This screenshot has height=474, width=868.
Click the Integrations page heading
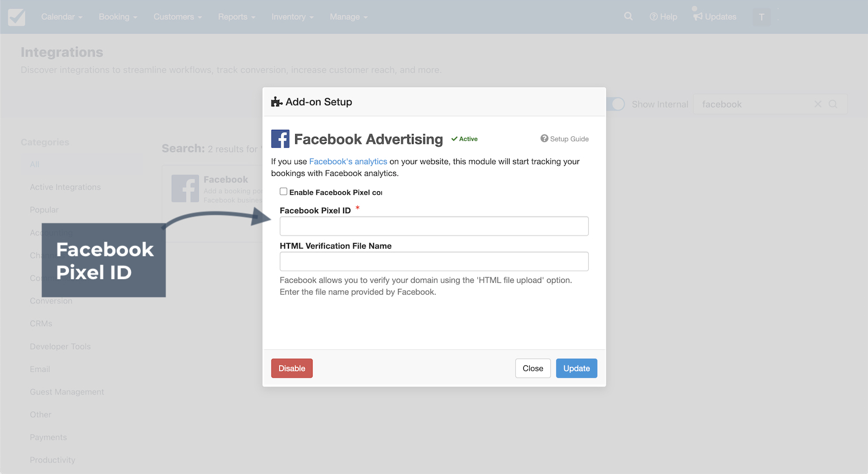tap(62, 52)
